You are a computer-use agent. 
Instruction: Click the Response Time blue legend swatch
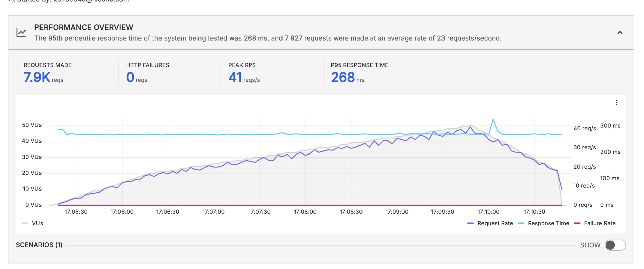tap(521, 223)
